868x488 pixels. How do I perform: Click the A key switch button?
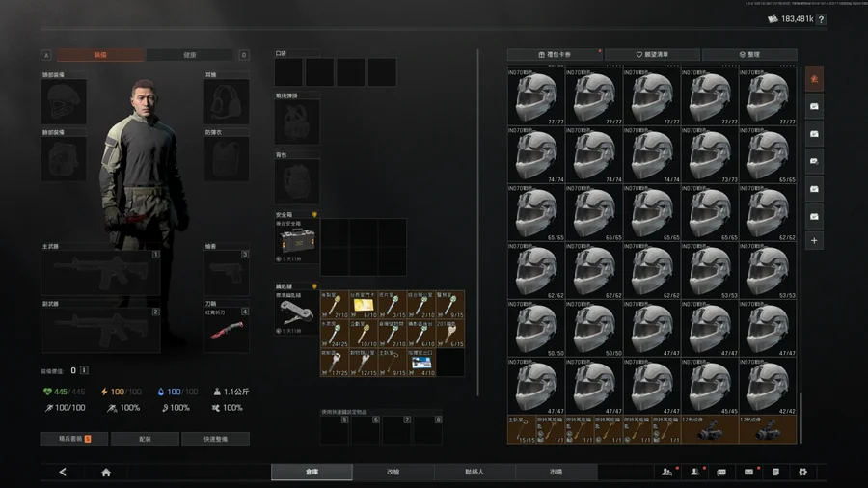click(46, 55)
